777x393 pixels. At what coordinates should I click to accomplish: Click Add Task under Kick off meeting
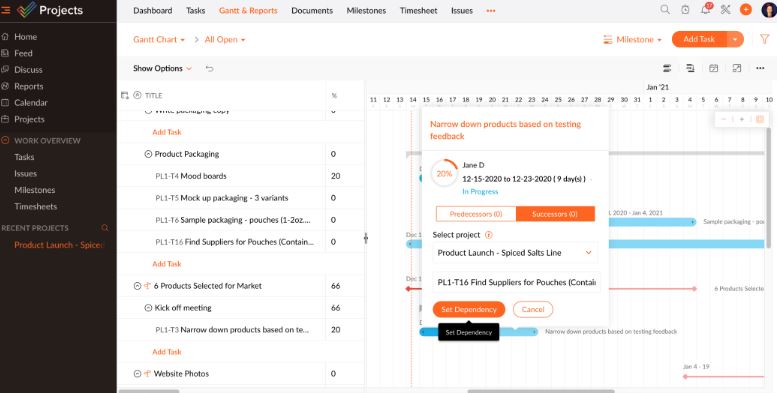click(x=167, y=352)
